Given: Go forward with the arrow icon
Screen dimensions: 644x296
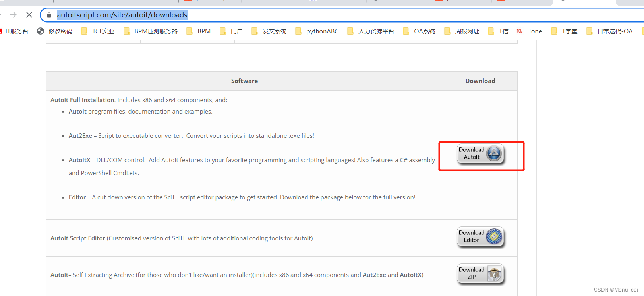Looking at the screenshot, I should point(13,15).
